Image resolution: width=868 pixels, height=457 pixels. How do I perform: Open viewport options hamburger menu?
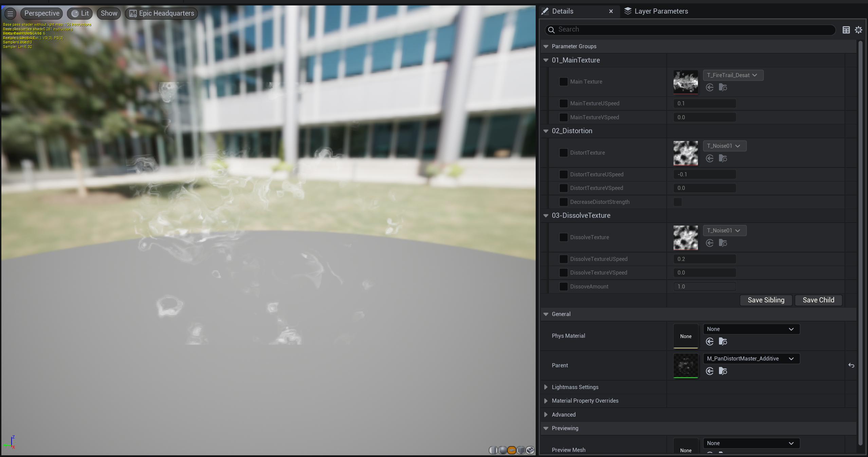10,14
